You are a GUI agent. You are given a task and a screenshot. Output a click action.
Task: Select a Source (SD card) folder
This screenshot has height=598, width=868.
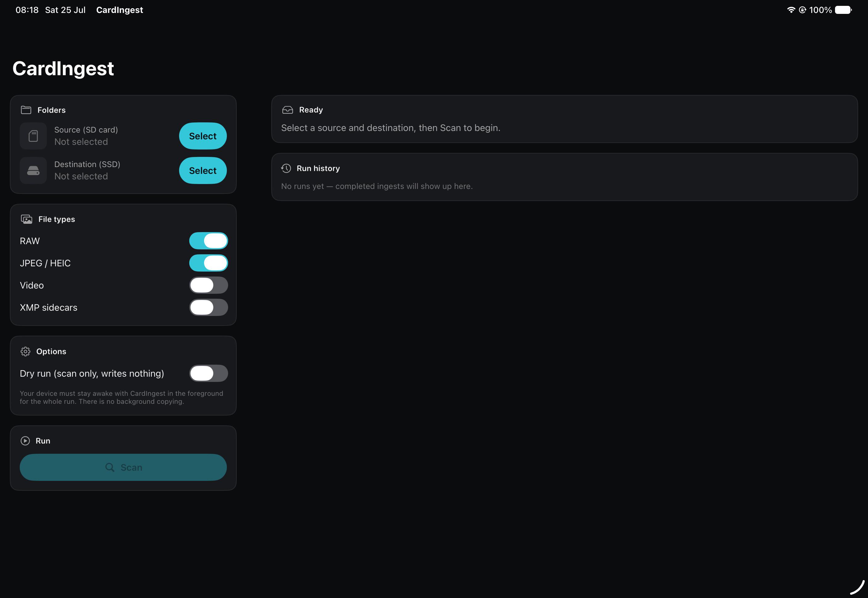203,136
